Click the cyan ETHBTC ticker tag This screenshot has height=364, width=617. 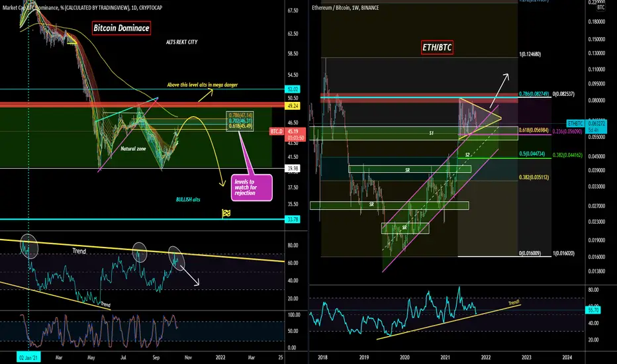click(575, 124)
